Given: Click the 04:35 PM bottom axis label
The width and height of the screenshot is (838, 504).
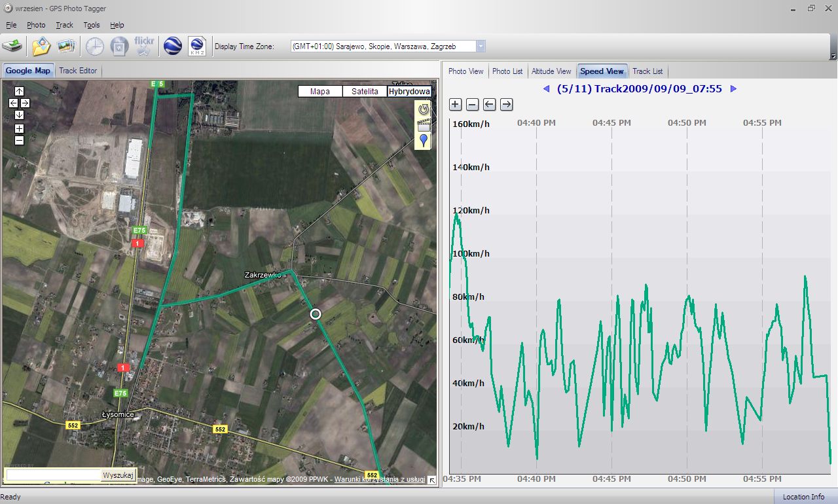Looking at the screenshot, I should tap(462, 479).
